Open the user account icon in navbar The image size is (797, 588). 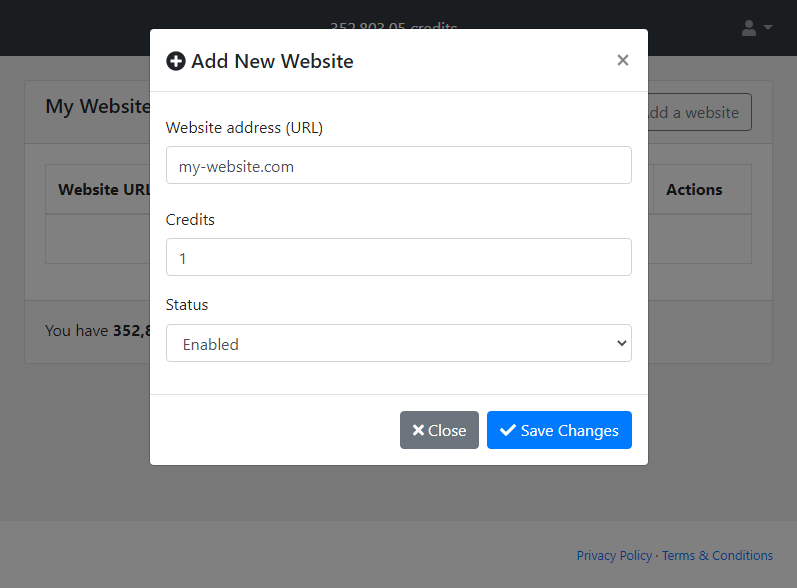(x=749, y=28)
